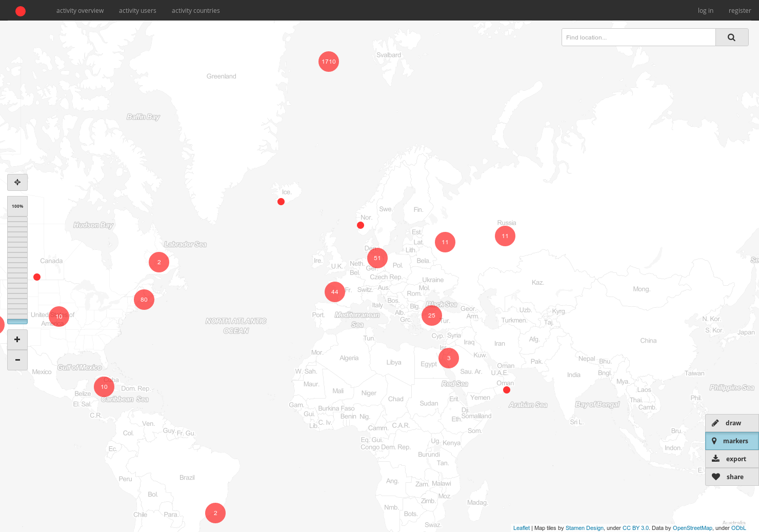Image resolution: width=759 pixels, height=532 pixels.
Task: Click the blue zoom slider handle
Action: (x=17, y=322)
